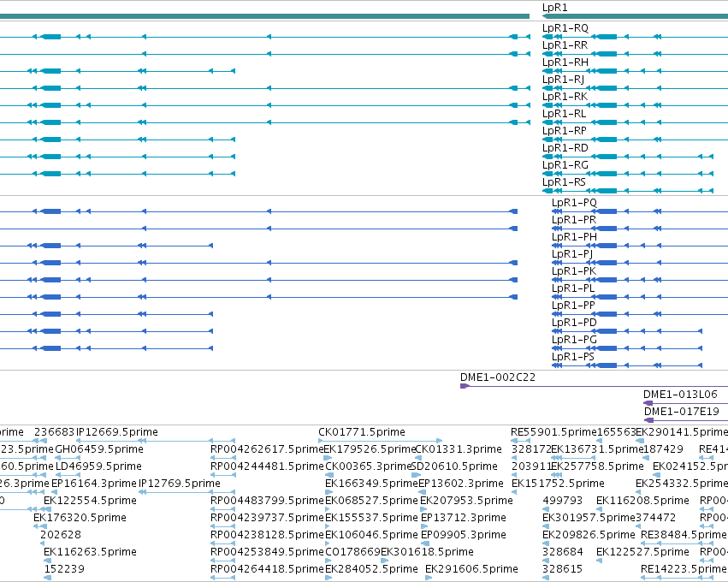Click the RE14223.5prime EST label

tap(684, 569)
